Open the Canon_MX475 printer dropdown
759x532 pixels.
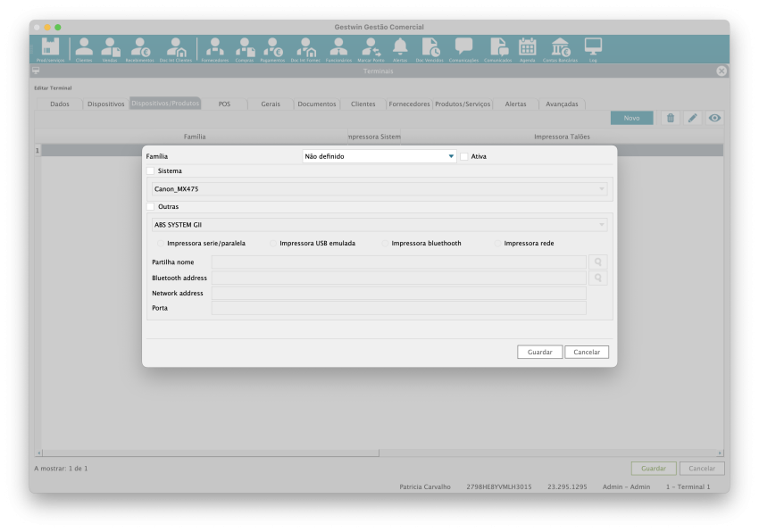[x=379, y=189]
